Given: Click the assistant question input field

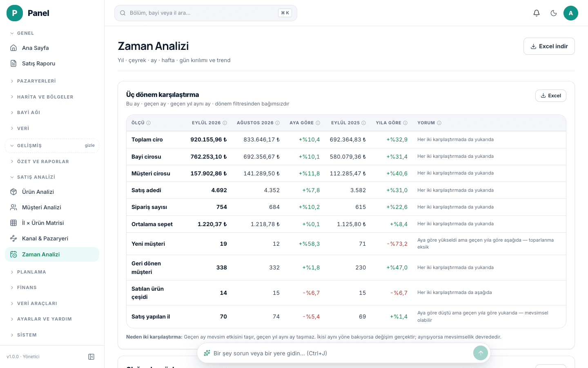Looking at the screenshot, I should [x=341, y=353].
